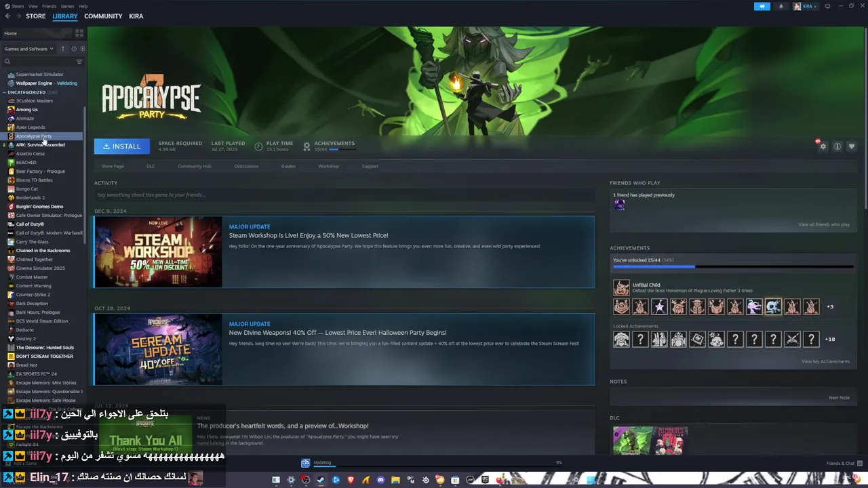
Task: Click the blue INSTALL button
Action: coord(121,146)
